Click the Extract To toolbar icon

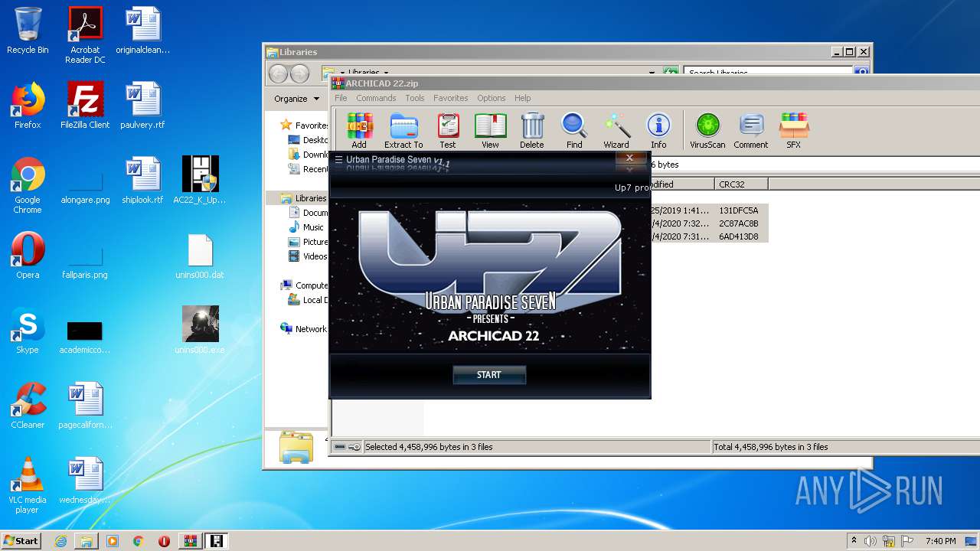pos(403,130)
